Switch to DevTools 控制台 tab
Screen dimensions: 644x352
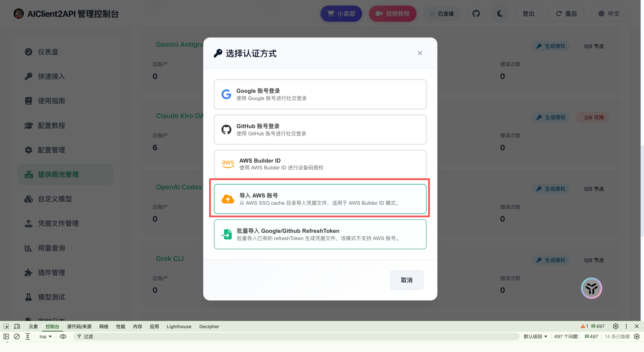point(52,326)
